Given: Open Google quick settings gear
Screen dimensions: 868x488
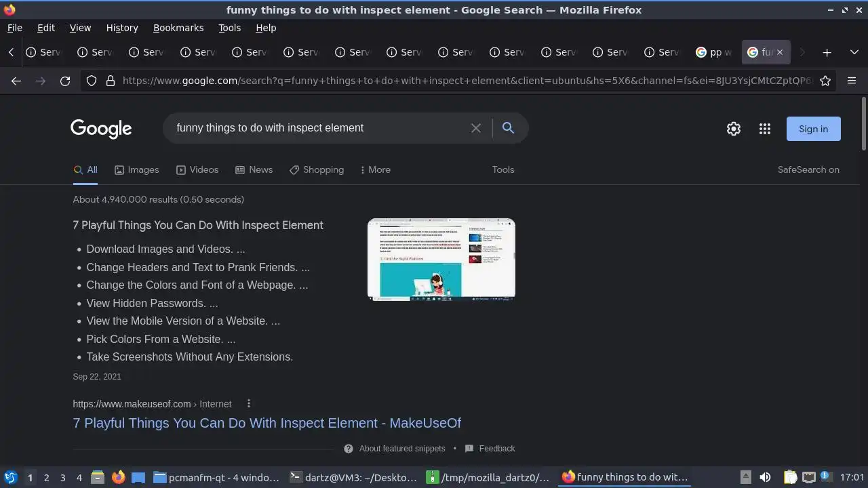Looking at the screenshot, I should point(734,129).
